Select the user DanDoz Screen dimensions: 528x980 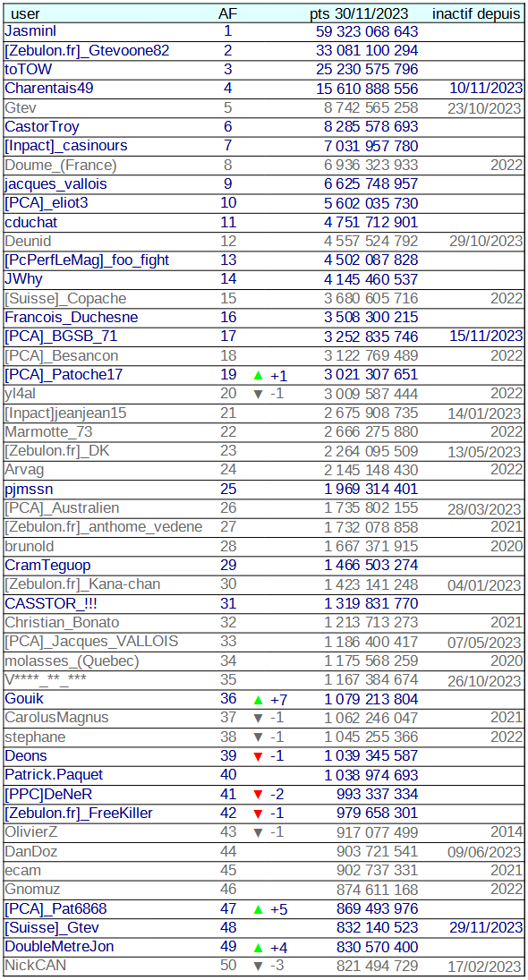point(32,850)
